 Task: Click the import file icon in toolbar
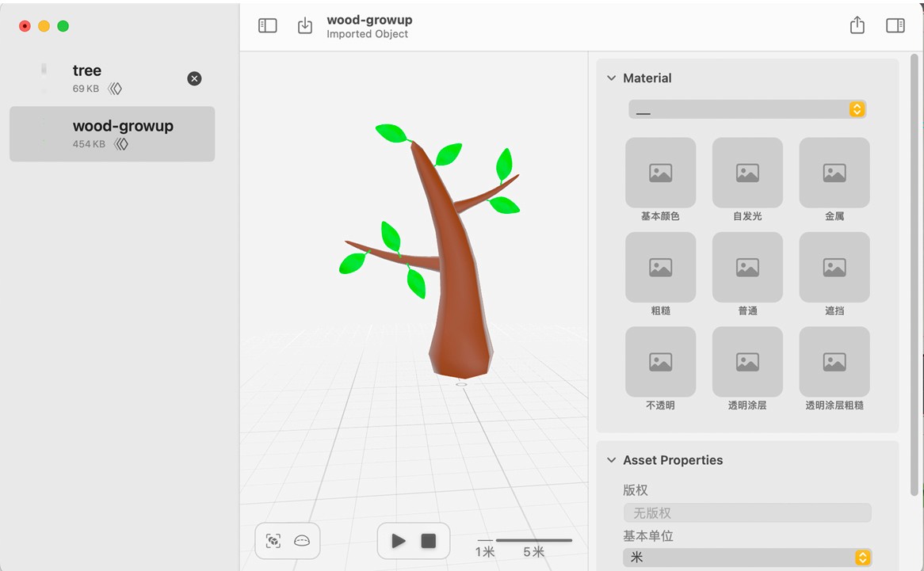304,25
